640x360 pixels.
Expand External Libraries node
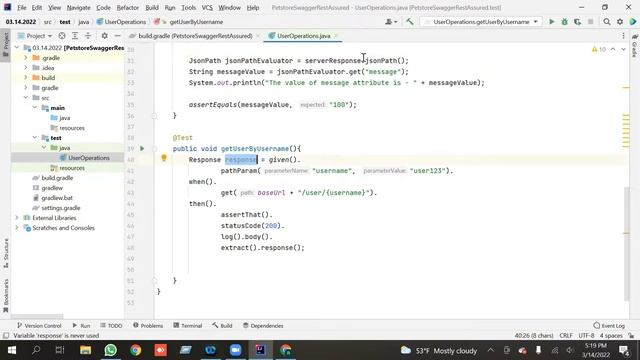click(17, 218)
